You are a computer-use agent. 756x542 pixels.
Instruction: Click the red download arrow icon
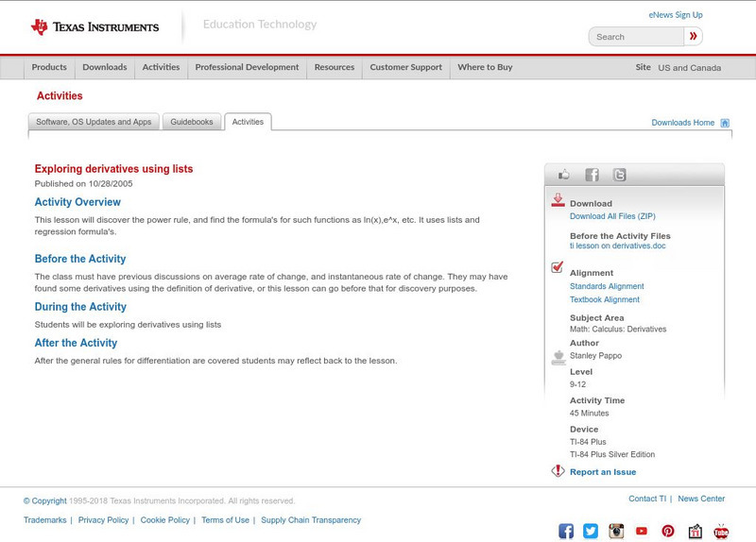[x=558, y=200]
